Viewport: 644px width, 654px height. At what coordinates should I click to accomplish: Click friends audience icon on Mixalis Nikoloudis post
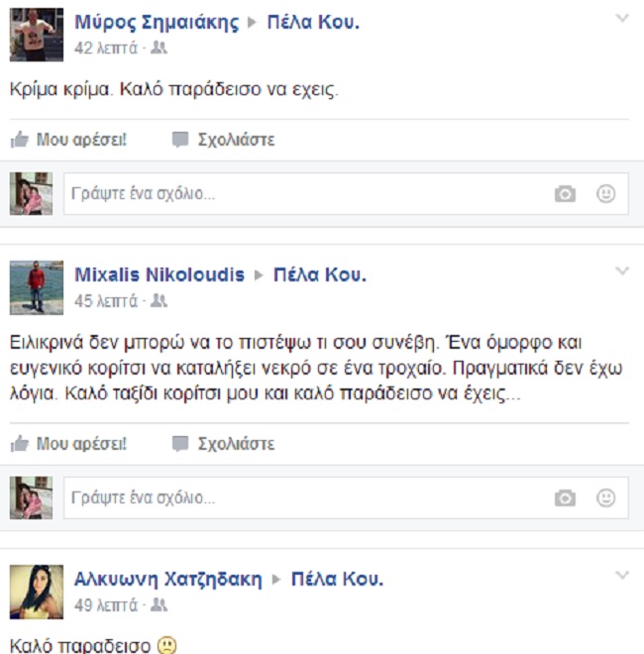[159, 300]
